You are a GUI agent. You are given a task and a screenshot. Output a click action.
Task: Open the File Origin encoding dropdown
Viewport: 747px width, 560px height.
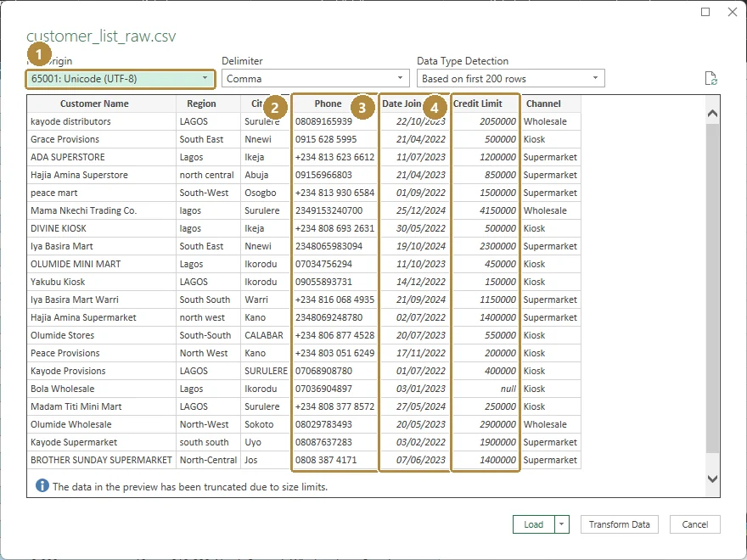point(120,79)
